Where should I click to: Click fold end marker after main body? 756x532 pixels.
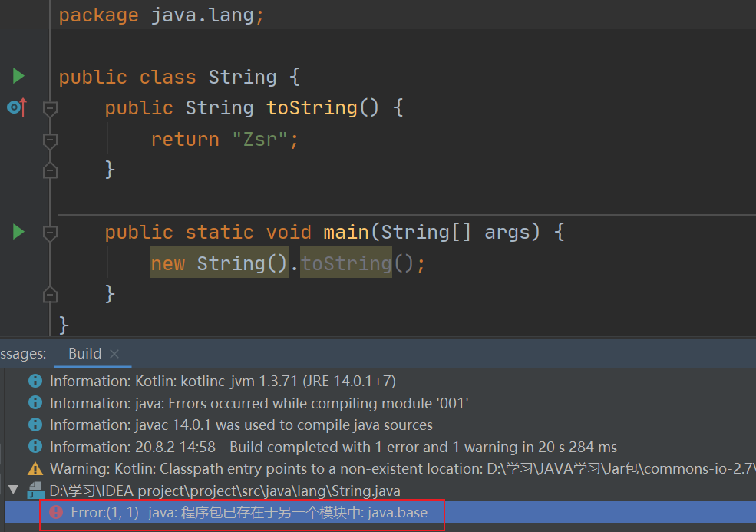tap(50, 295)
